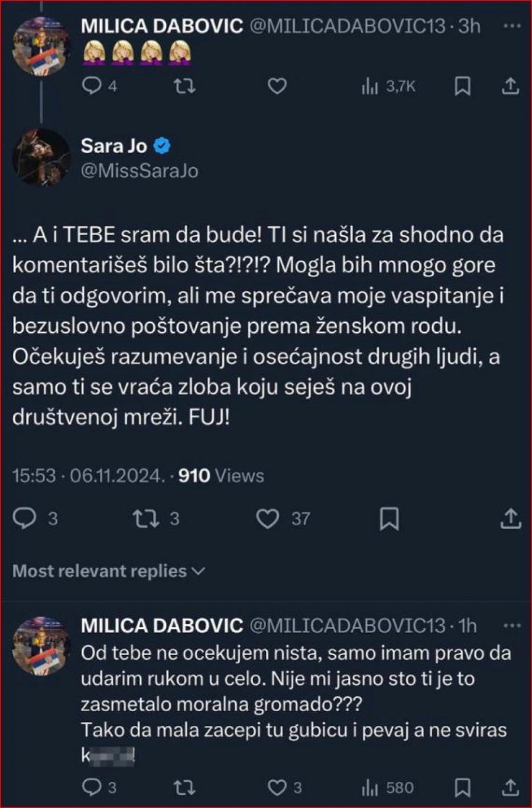Share Sara Jo's main tweet
The image size is (532, 808).
[x=510, y=518]
